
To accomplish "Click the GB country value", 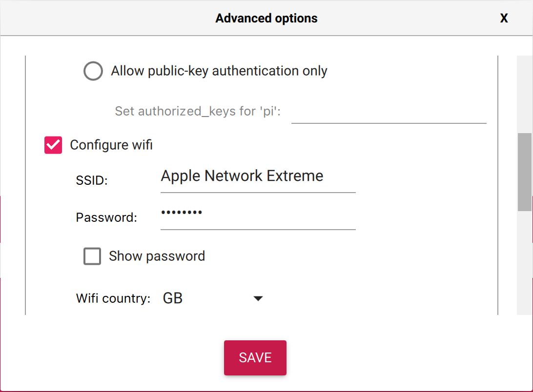I will pyautogui.click(x=173, y=298).
